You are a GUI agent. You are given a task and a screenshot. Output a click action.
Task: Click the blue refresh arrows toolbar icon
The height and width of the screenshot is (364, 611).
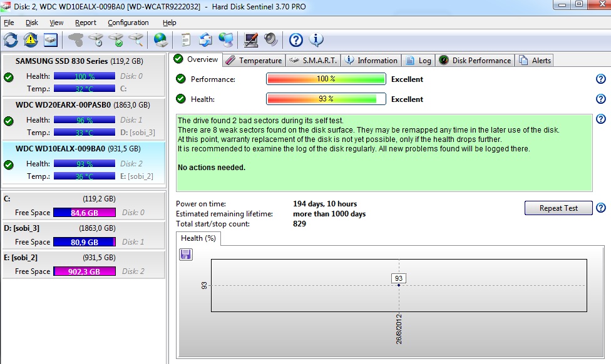[11, 39]
